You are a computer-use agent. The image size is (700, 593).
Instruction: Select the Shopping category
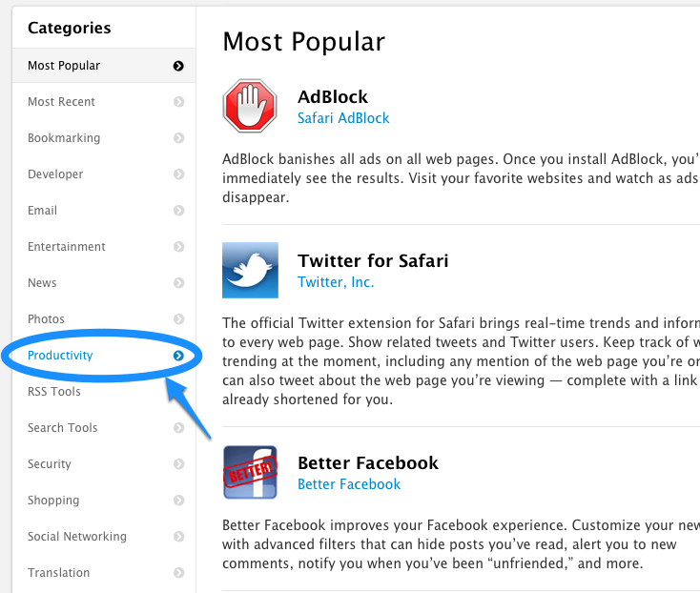[x=53, y=501]
